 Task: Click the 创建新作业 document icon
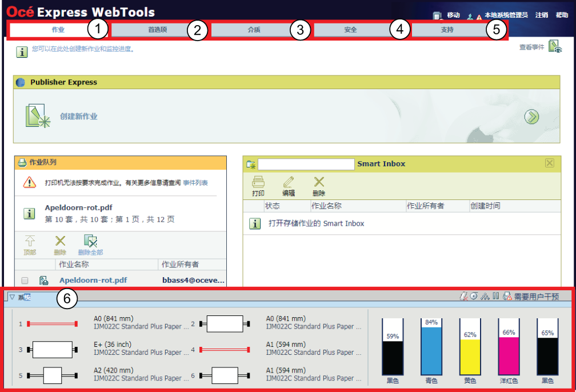point(38,116)
